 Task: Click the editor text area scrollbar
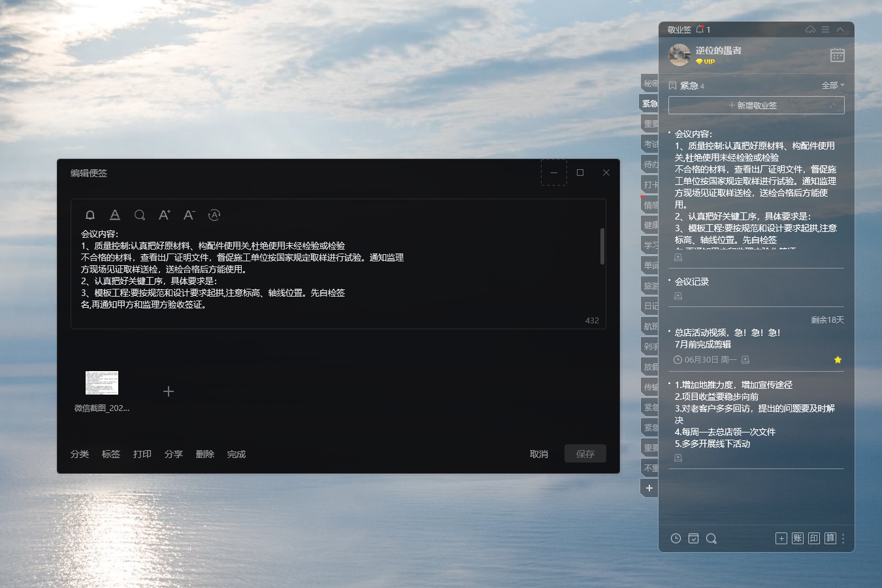[x=602, y=246]
